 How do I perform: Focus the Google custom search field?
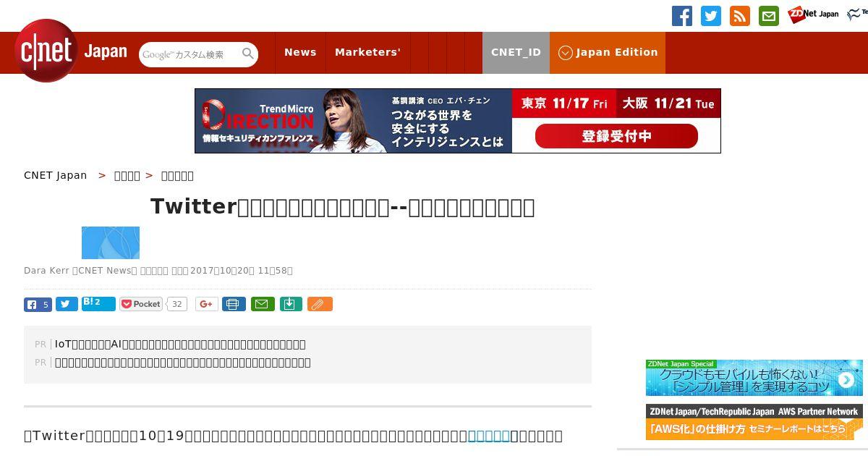[x=190, y=54]
